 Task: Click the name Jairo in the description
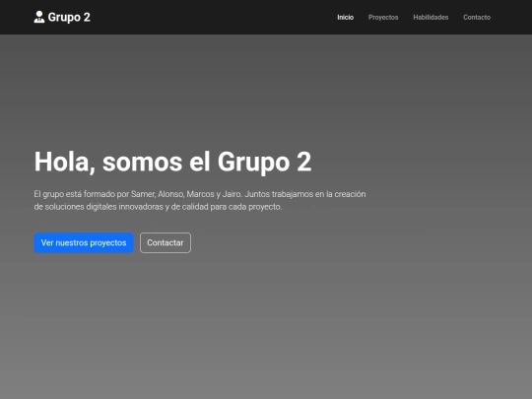[x=233, y=194]
